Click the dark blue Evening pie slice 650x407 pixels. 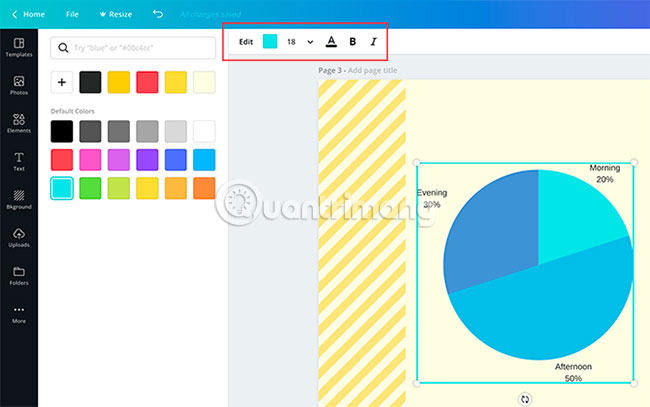pos(493,232)
